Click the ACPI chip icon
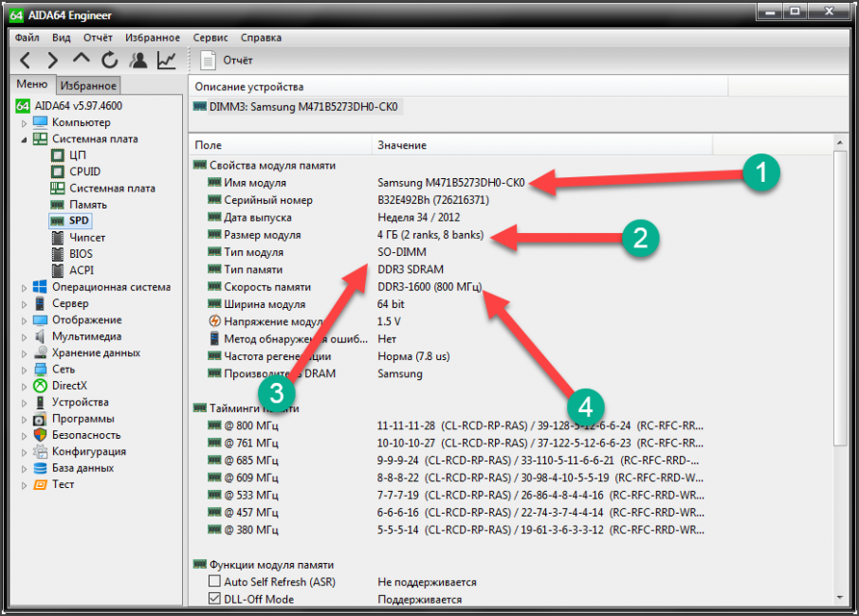This screenshot has width=859, height=616. (x=58, y=270)
